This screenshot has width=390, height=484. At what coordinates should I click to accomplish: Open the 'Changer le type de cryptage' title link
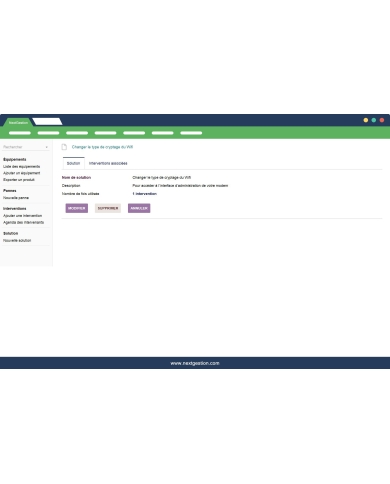pos(102,147)
